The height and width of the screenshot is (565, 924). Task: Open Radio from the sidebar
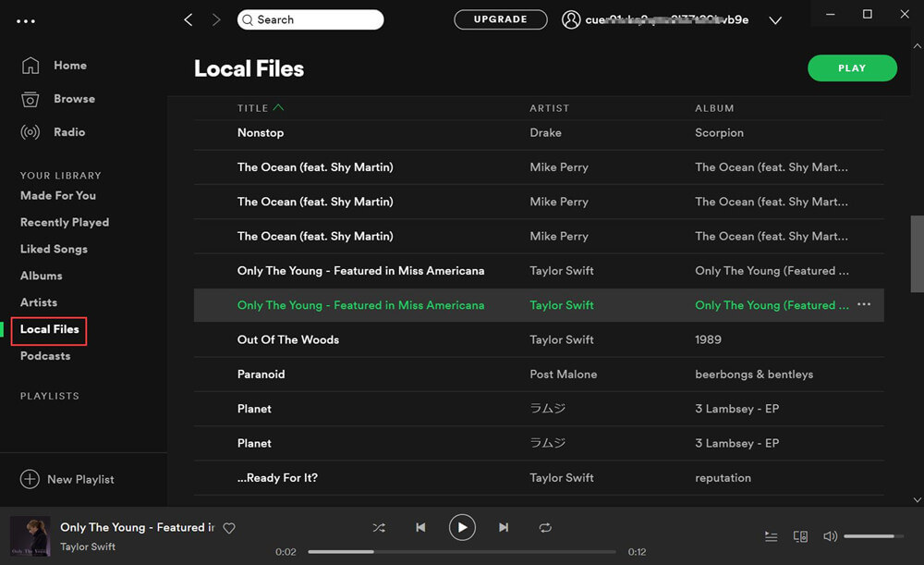click(69, 132)
